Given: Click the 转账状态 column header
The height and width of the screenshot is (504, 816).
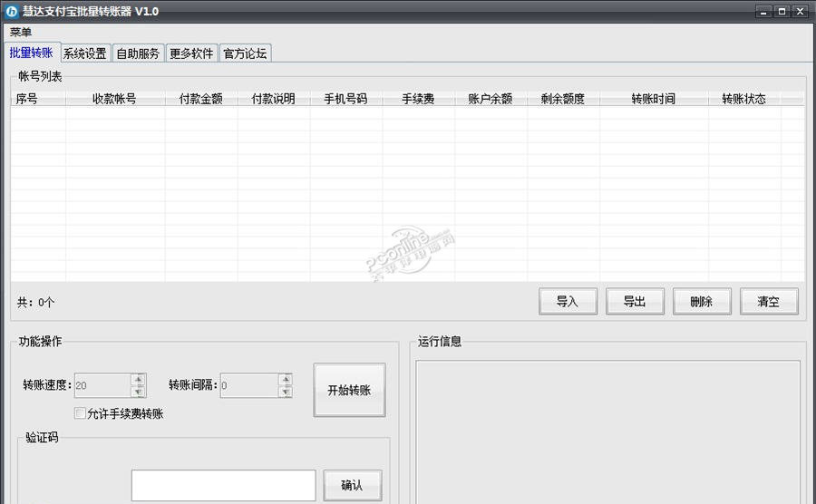Looking at the screenshot, I should (744, 98).
